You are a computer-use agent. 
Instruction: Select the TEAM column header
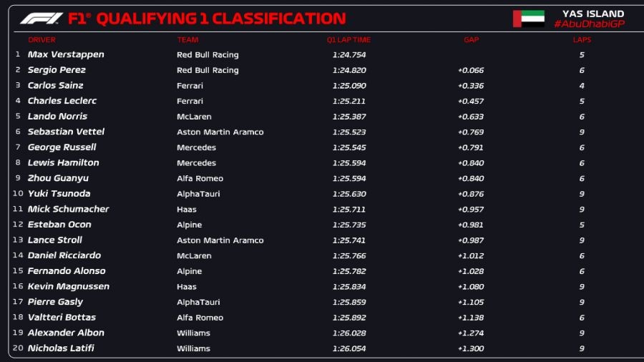click(187, 40)
